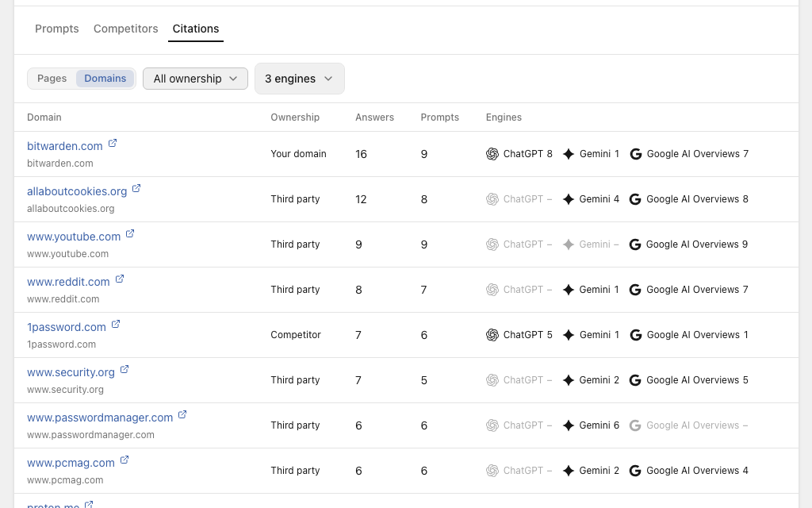The image size is (812, 508).
Task: Visit the www.reddit.com domain link
Action: [68, 282]
